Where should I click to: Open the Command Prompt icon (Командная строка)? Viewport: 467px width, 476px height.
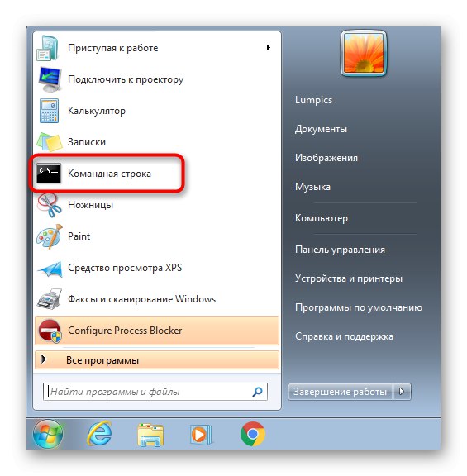pos(49,174)
